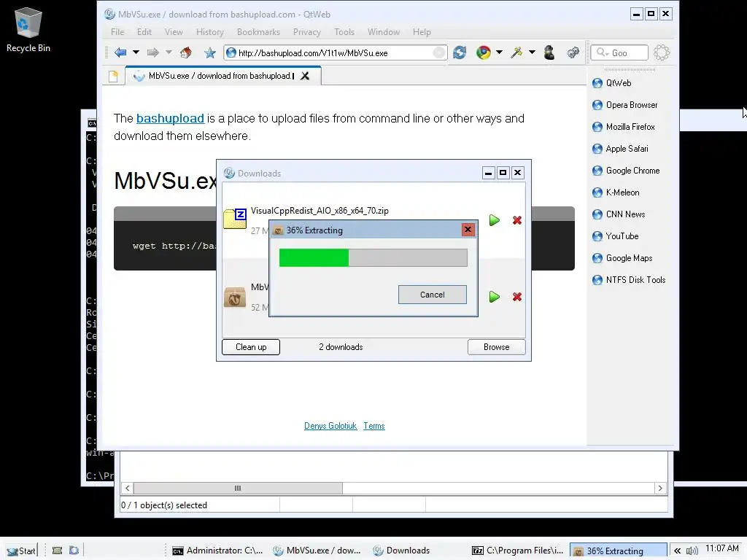Open the Bookmarks menu
The image size is (747, 560).
[x=258, y=32]
